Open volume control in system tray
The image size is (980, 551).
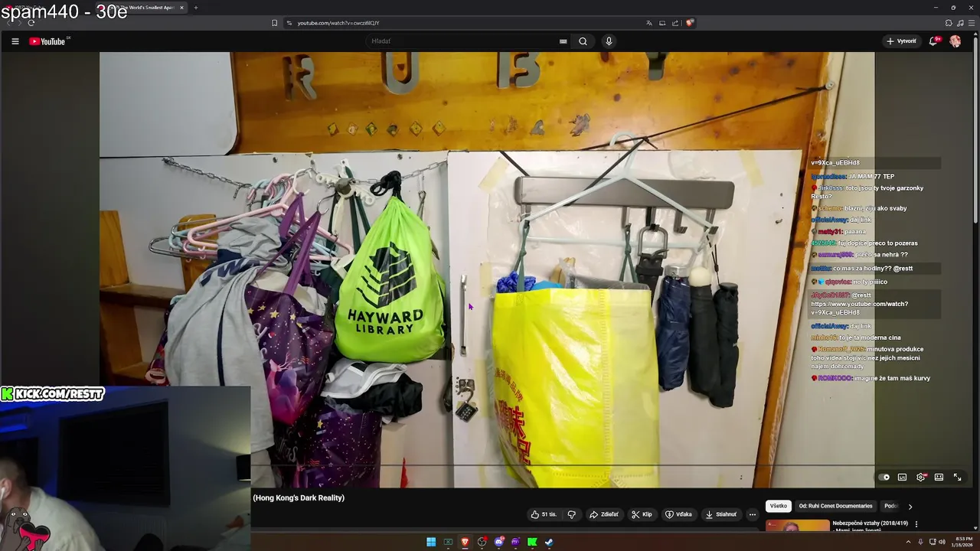942,542
